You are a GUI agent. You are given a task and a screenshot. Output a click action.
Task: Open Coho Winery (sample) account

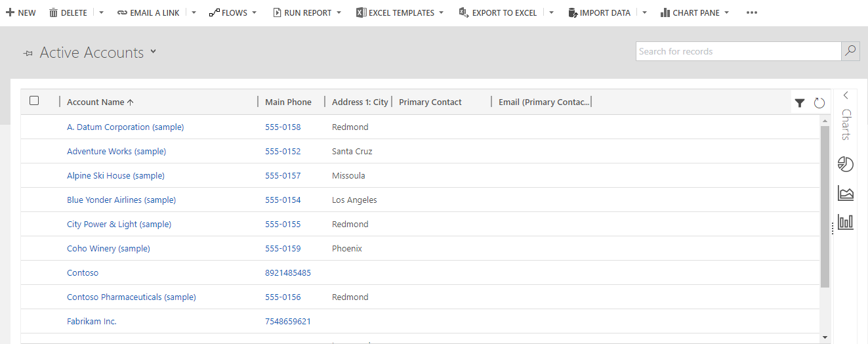click(108, 249)
